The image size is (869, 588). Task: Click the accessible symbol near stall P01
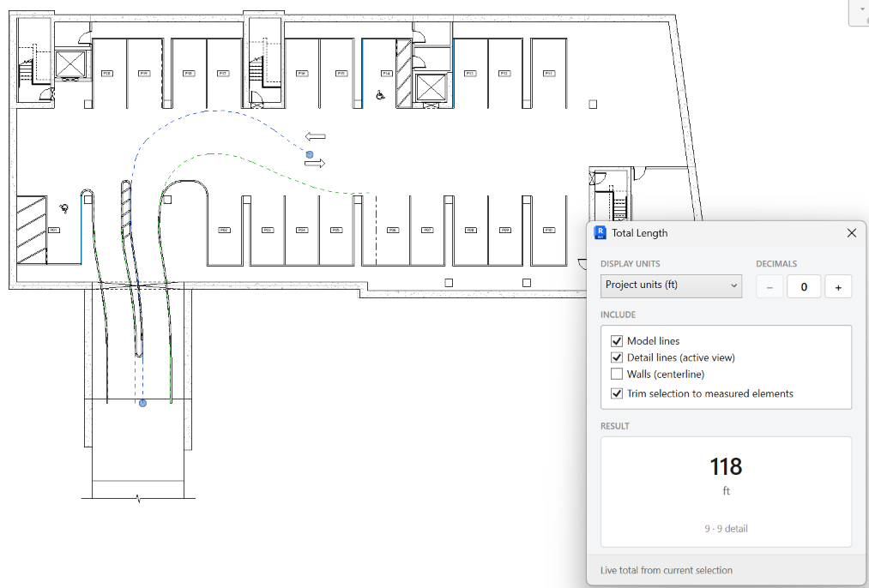(x=64, y=208)
